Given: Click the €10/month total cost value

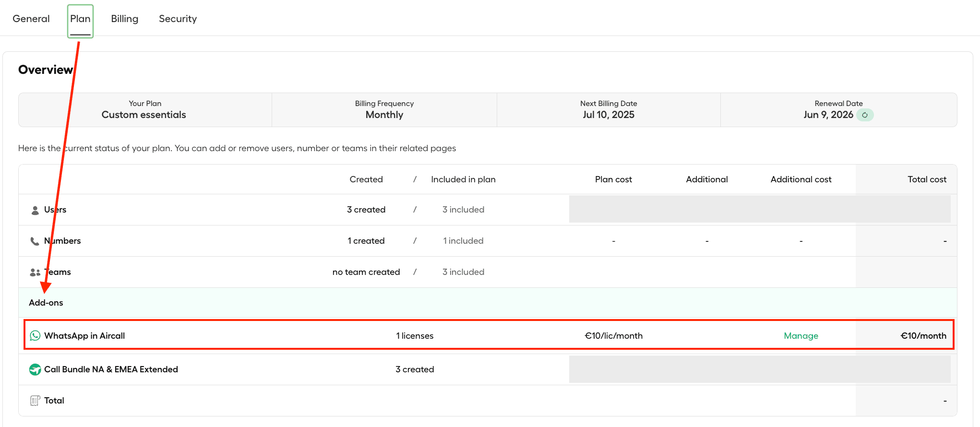Looking at the screenshot, I should [x=923, y=336].
